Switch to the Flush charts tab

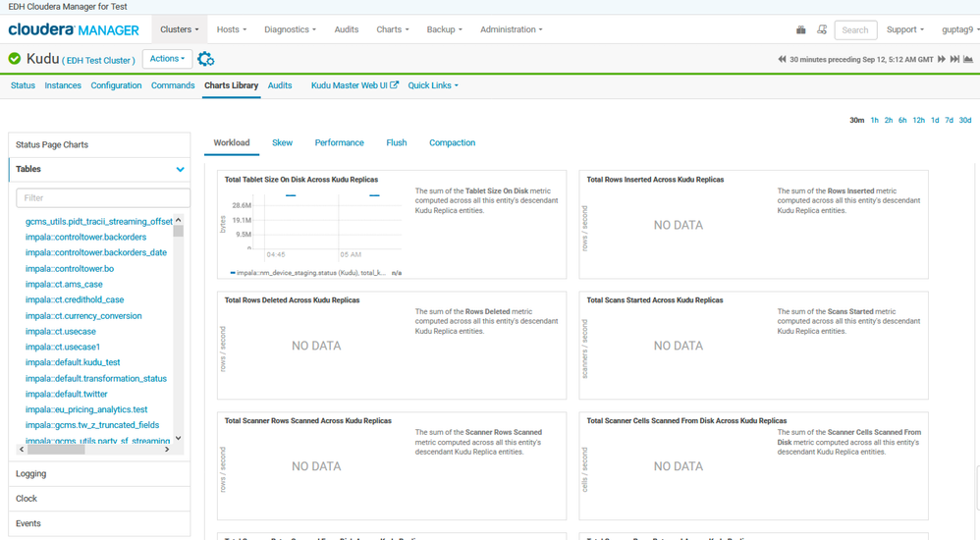(397, 143)
